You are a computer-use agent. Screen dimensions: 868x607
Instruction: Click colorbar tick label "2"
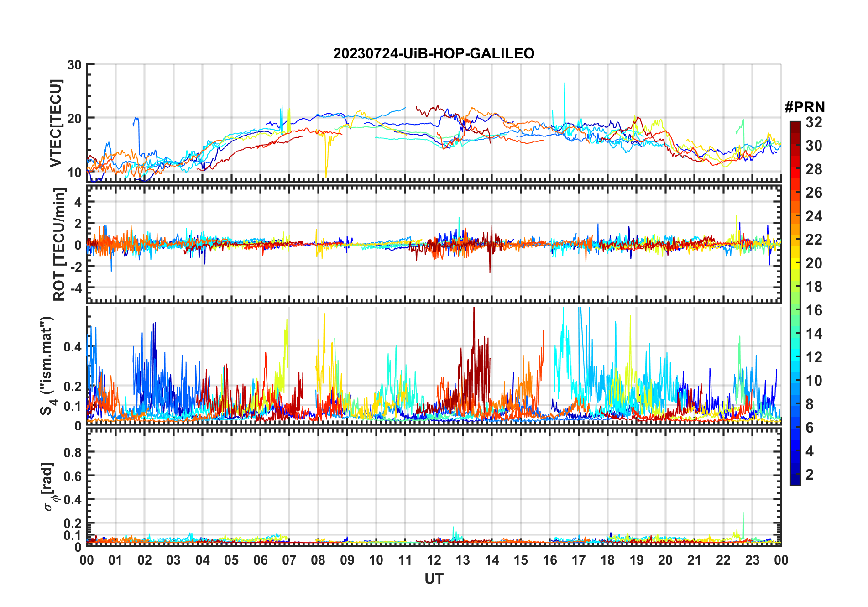810,475
